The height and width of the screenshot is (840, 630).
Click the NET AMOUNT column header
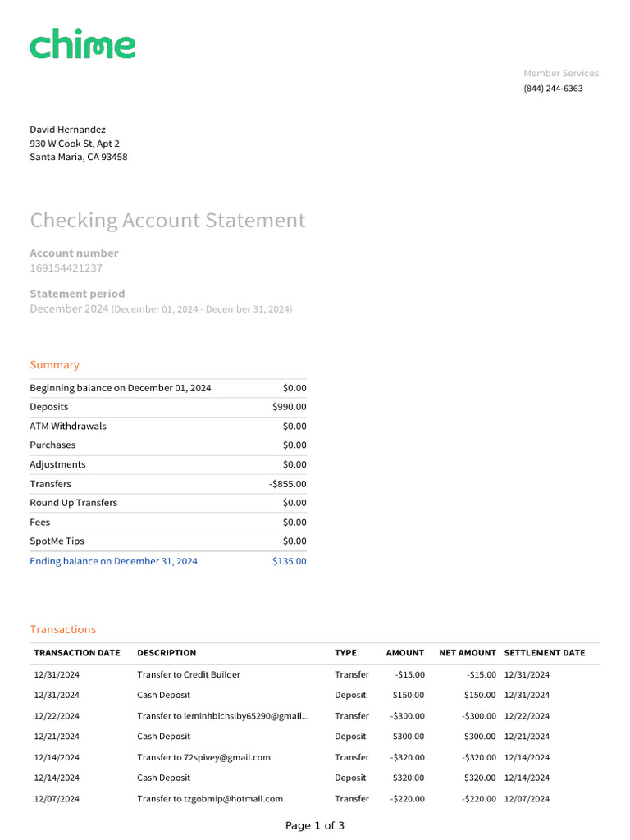pyautogui.click(x=468, y=653)
